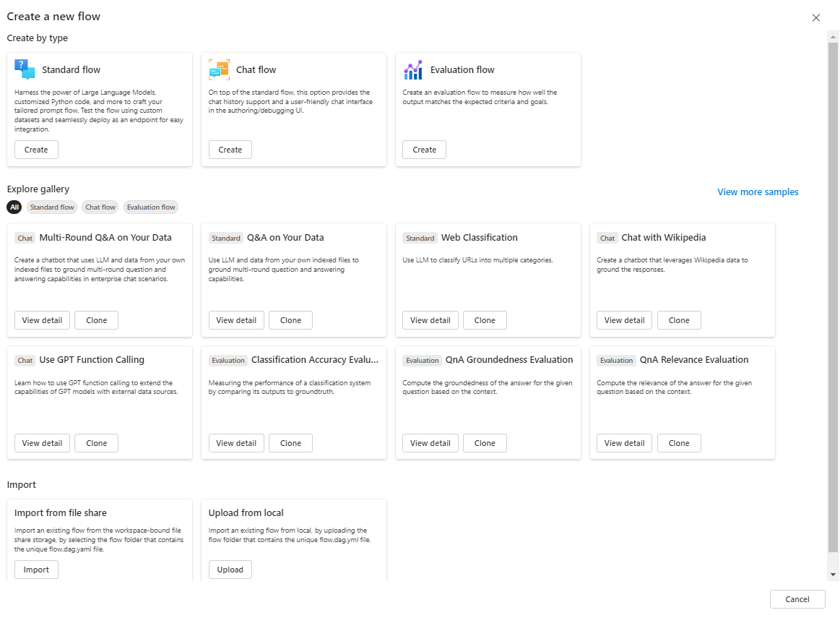Clone Multi-Round Q&A on Your Data sample
The width and height of the screenshot is (840, 618).
pyautogui.click(x=97, y=320)
